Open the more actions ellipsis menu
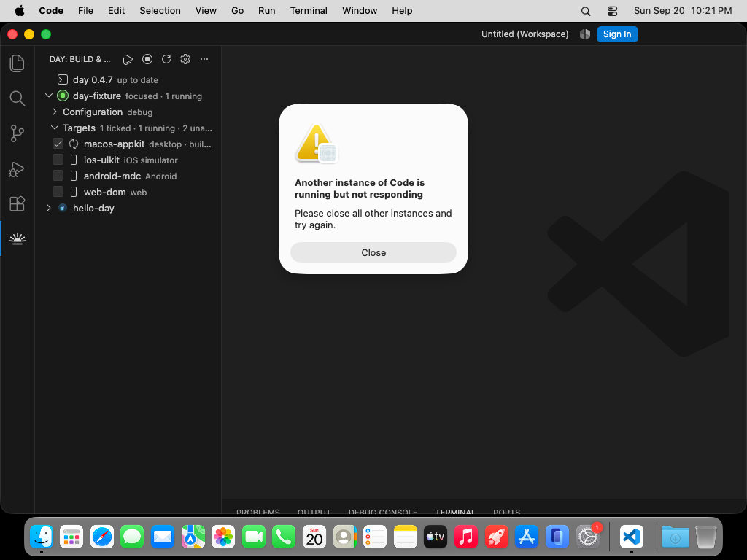 (x=204, y=59)
